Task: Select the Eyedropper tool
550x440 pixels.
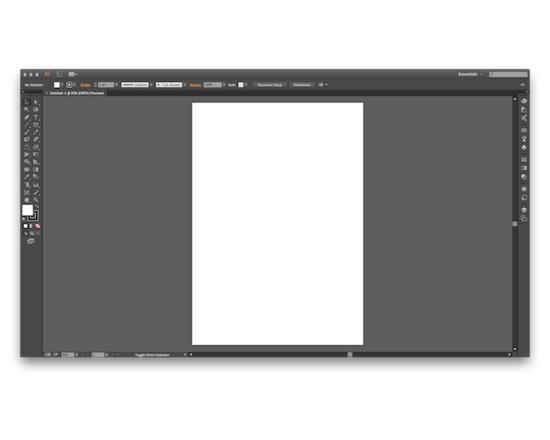Action: [x=27, y=177]
